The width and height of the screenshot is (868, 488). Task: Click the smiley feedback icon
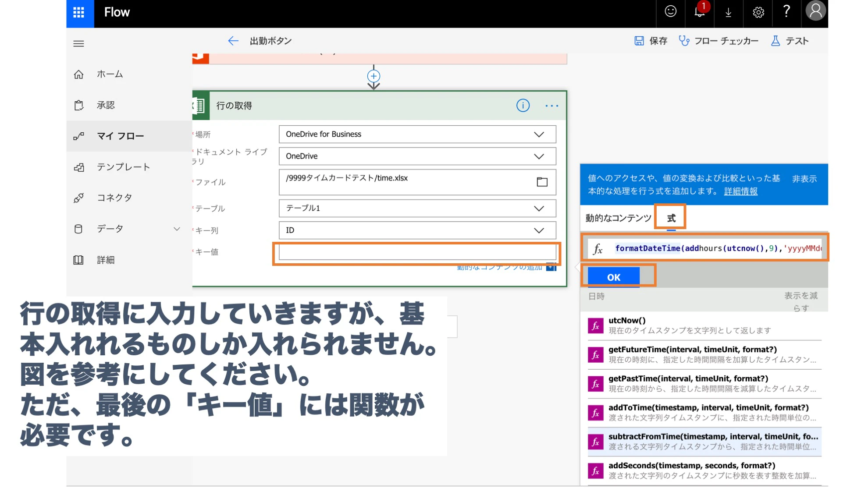pyautogui.click(x=670, y=12)
